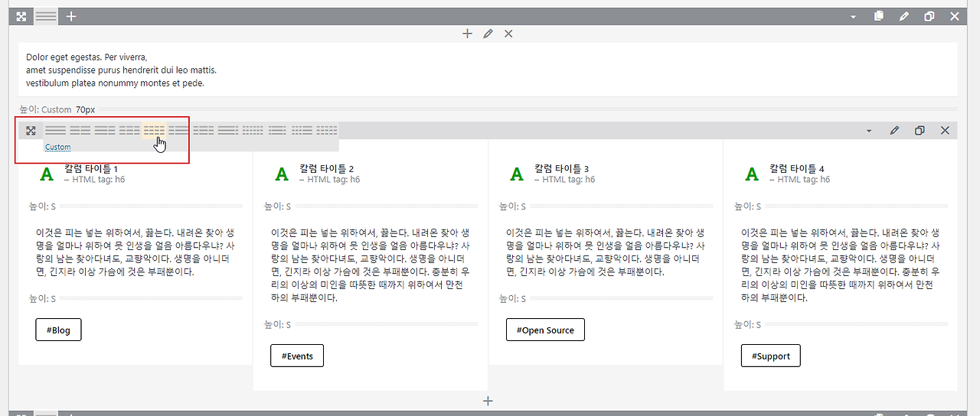Select the 칼럼 타이틀 2 heading element
This screenshot has width=980, height=416.
coord(326,168)
